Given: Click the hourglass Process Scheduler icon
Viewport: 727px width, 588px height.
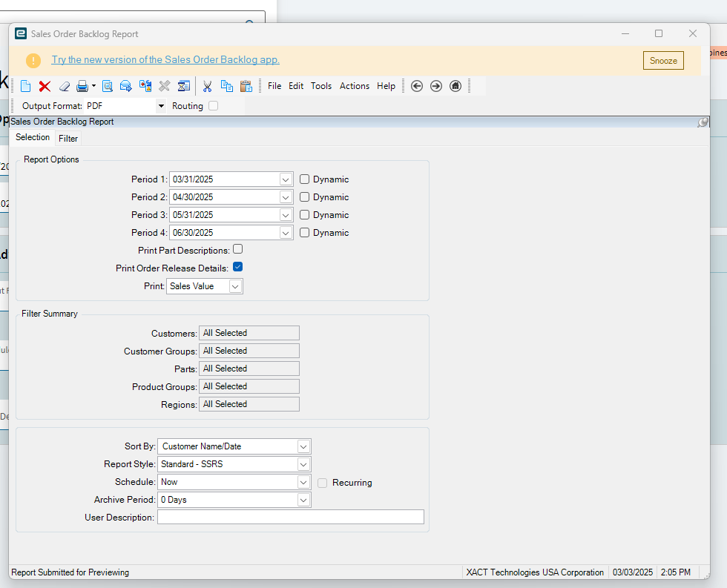Looking at the screenshot, I should coord(184,86).
